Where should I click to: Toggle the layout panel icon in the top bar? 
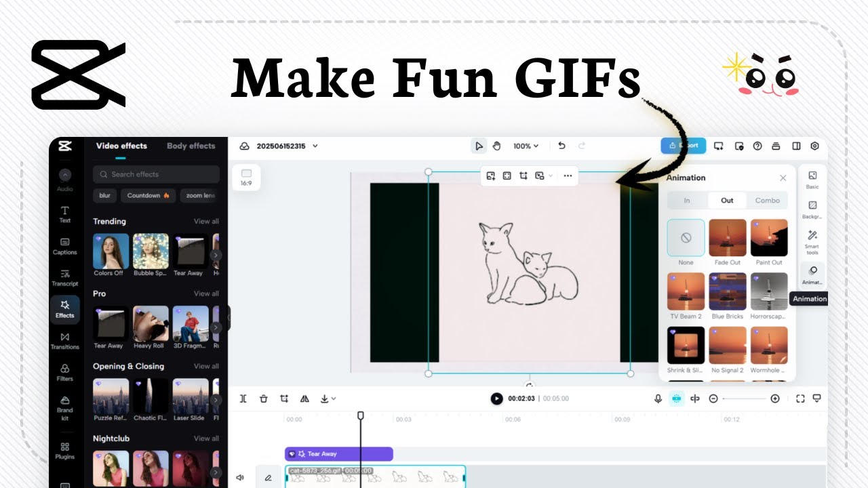click(x=796, y=146)
